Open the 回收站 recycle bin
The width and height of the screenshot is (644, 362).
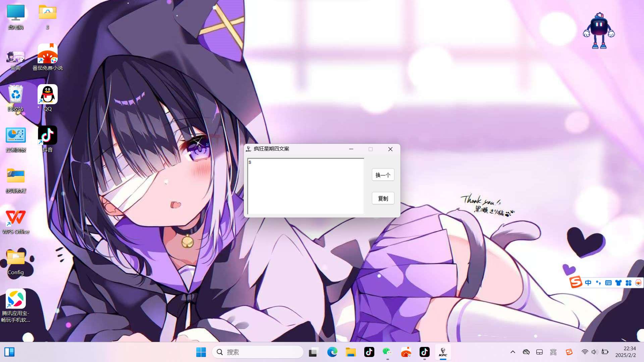point(16,98)
